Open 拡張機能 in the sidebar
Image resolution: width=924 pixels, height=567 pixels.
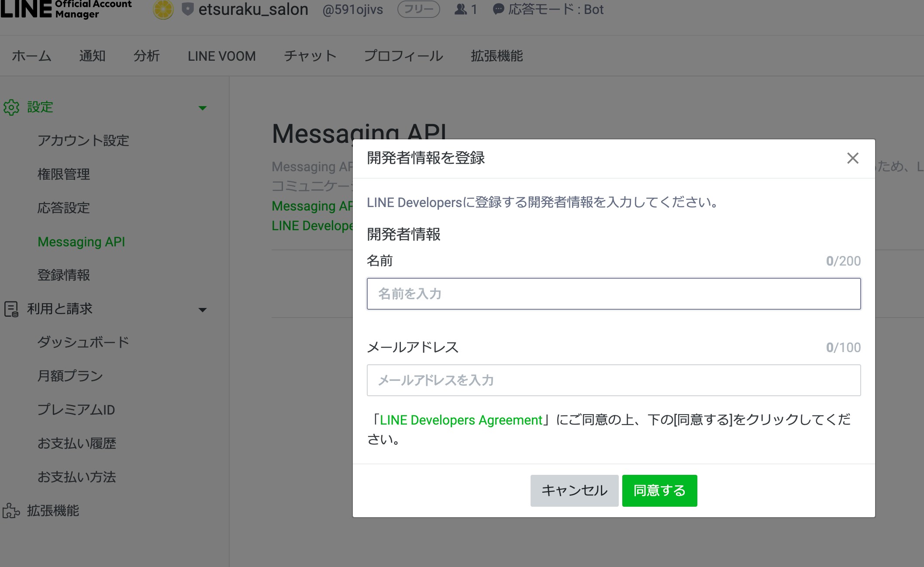53,511
